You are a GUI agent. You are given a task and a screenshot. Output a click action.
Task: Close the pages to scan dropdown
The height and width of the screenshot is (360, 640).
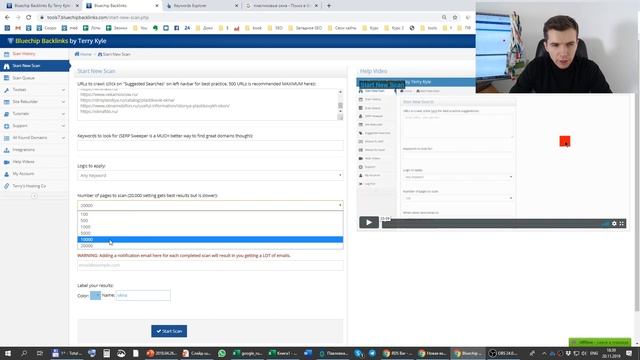click(x=210, y=205)
